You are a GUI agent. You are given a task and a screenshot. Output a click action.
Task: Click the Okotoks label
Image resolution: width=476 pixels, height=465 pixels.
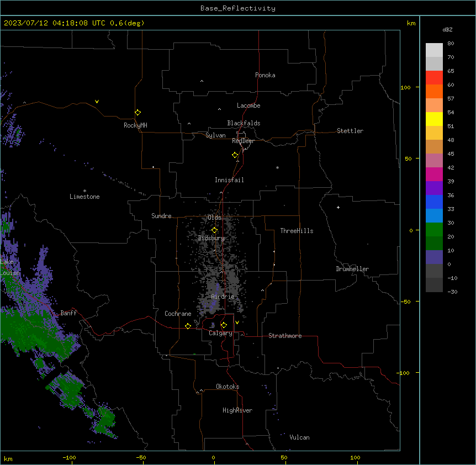(x=228, y=387)
